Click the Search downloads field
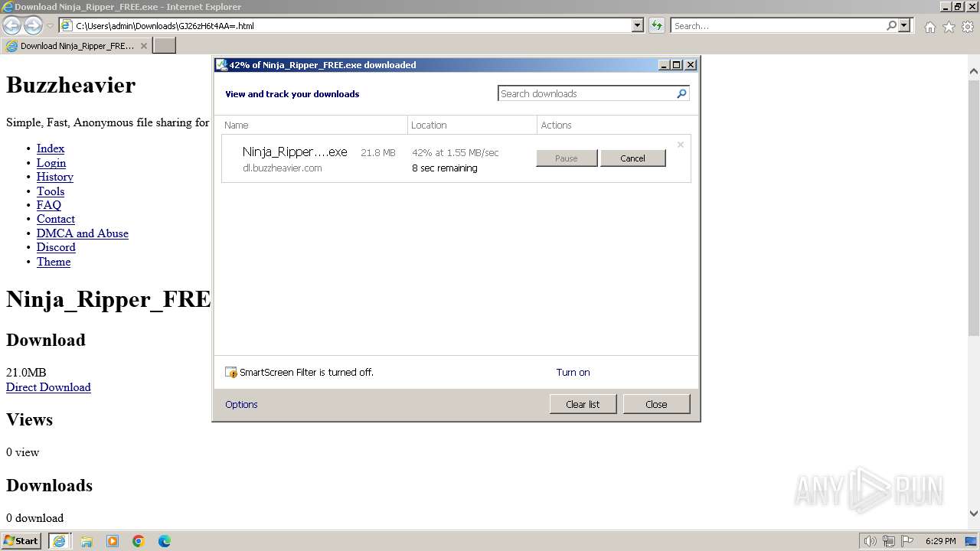The height and width of the screenshot is (551, 980). [586, 93]
